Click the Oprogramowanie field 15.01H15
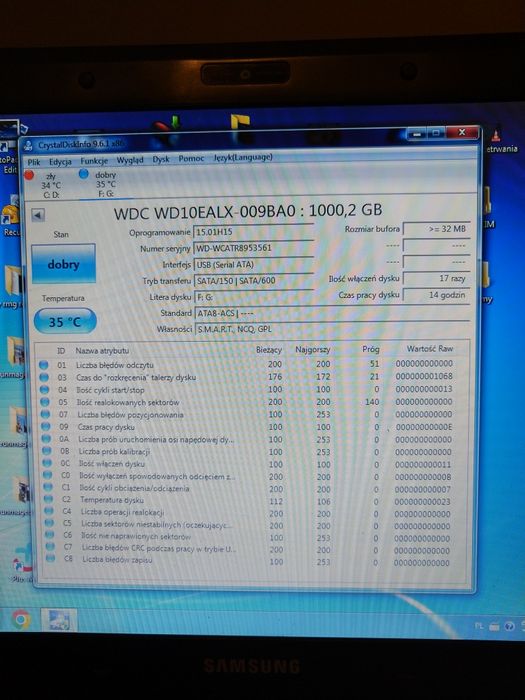 pyautogui.click(x=254, y=232)
